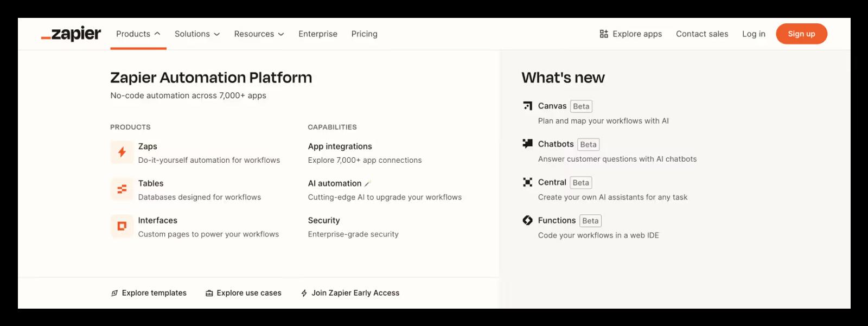868x326 pixels.
Task: Click the "What's new" heading
Action: pyautogui.click(x=563, y=78)
